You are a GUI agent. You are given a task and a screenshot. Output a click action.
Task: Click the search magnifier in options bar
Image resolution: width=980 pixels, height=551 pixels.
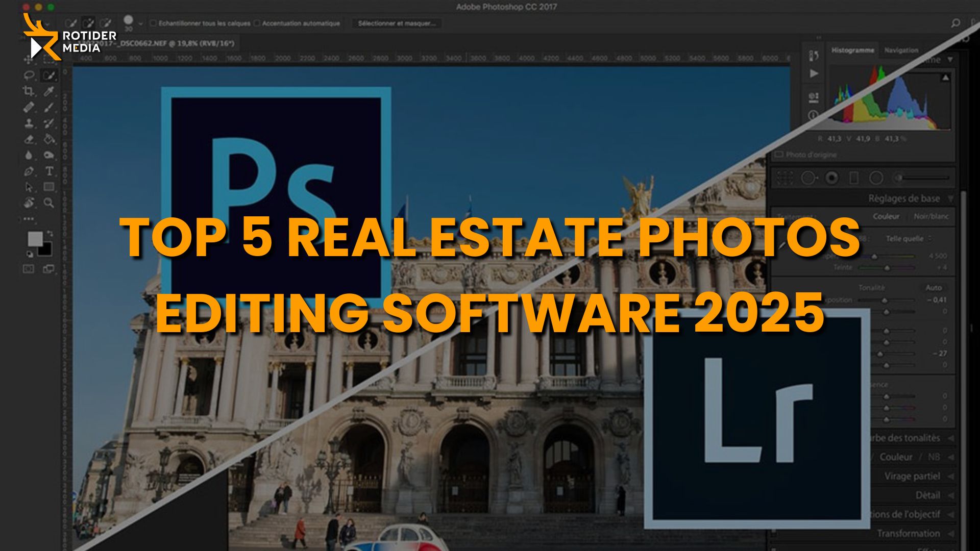[x=955, y=23]
